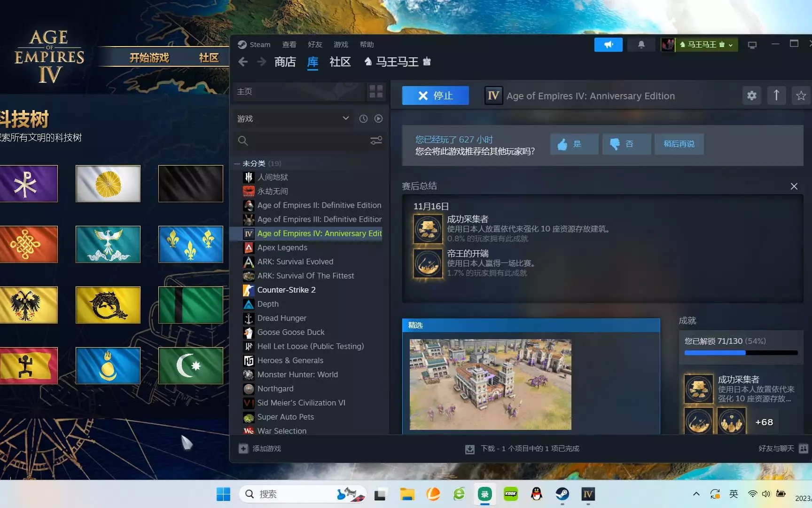Click the Steam announcements megaphone button
Viewport: 812px width, 508px height.
pyautogui.click(x=609, y=45)
